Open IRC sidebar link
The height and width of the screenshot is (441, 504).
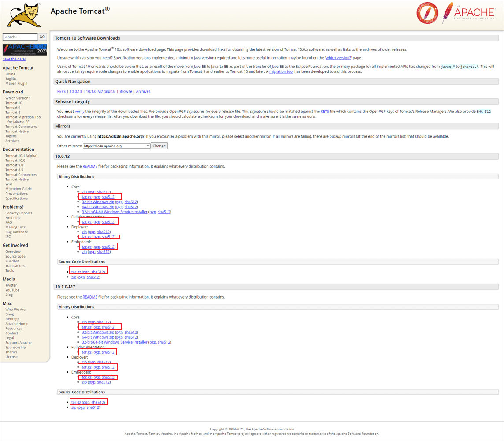pos(8,236)
